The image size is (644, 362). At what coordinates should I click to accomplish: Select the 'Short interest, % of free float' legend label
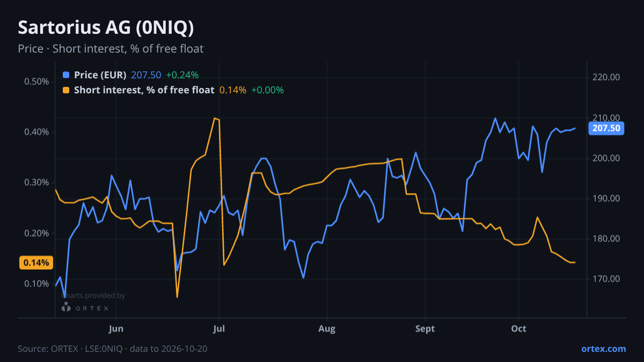(x=144, y=90)
